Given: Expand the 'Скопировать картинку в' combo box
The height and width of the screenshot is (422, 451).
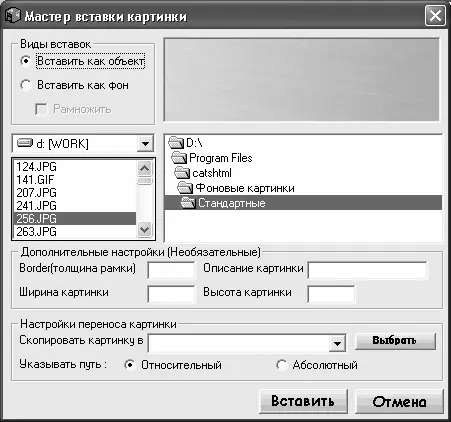Looking at the screenshot, I should coord(337,343).
